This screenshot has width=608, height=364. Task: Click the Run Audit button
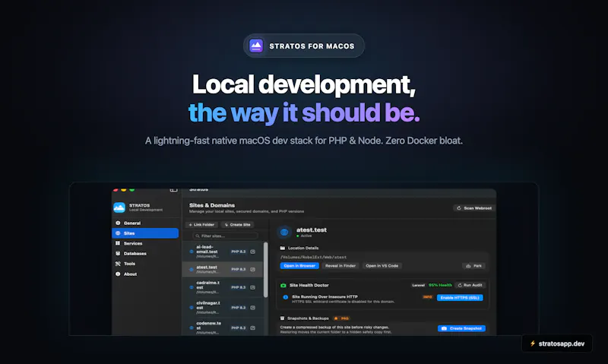pyautogui.click(x=470, y=285)
